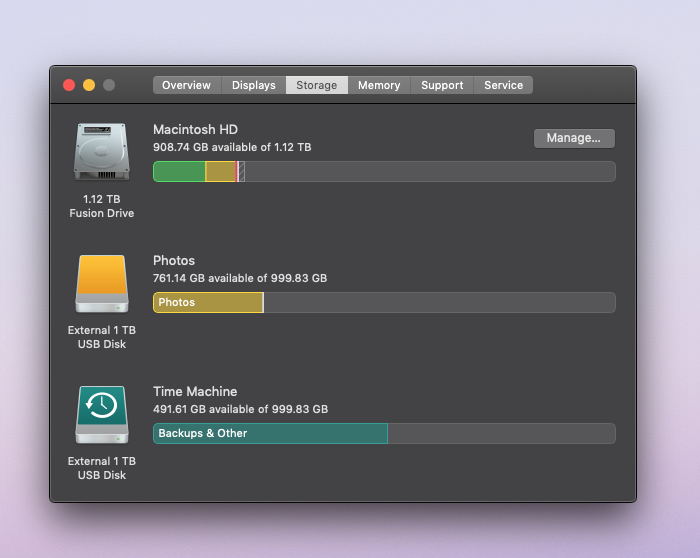This screenshot has height=558, width=700.
Task: Click the Photos volume title
Action: [174, 261]
